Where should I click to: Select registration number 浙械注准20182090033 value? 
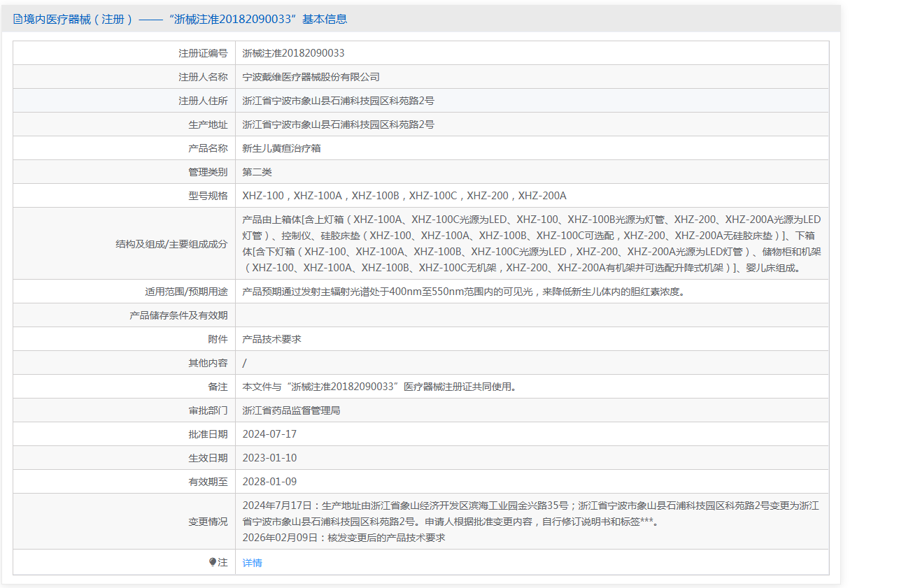(293, 53)
